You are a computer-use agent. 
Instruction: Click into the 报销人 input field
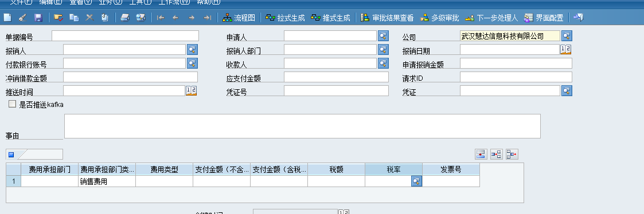tap(124, 50)
